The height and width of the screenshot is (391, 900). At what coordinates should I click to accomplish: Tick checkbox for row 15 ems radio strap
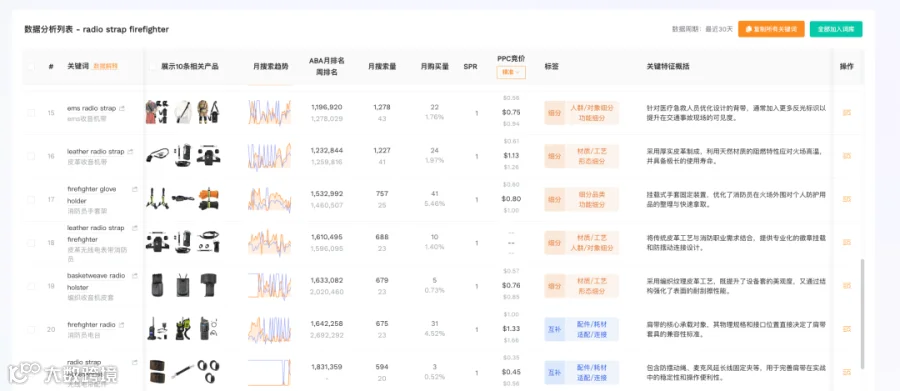coord(31,113)
